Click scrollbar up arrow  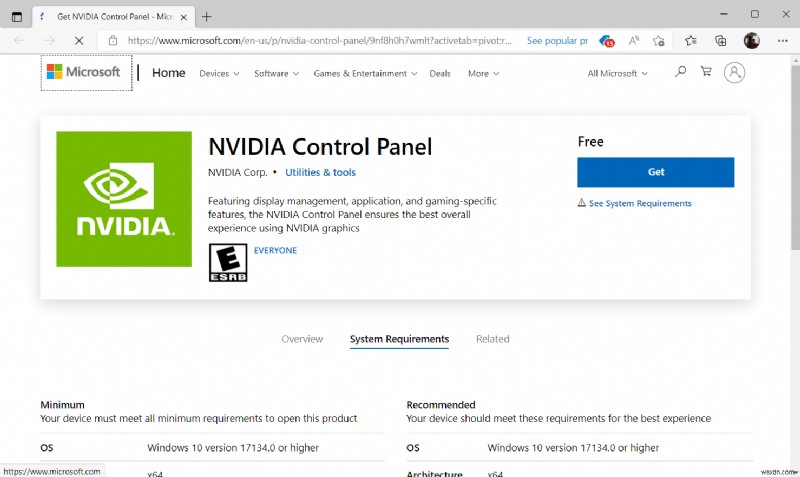coord(795,60)
